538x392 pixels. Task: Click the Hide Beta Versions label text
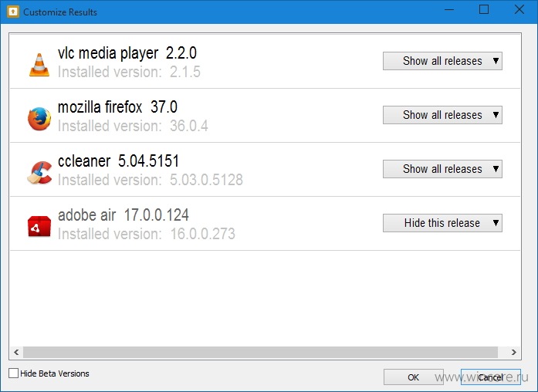tap(55, 373)
